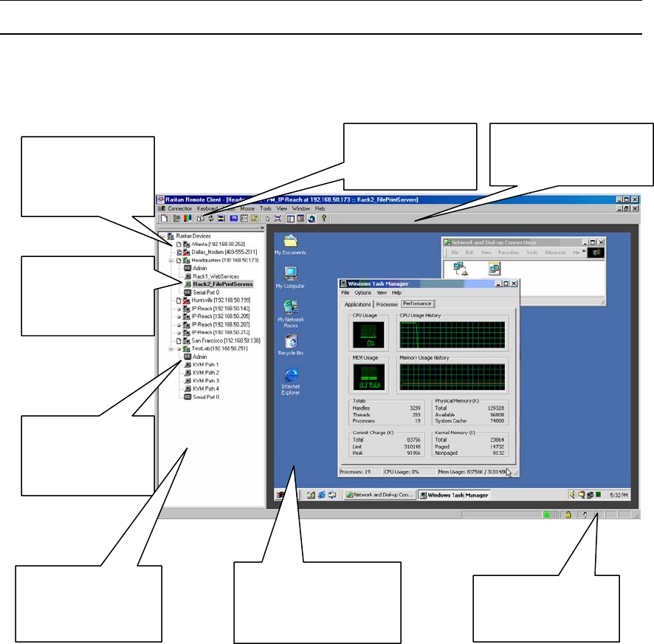Open My Computer on the remote desktop
Image resolution: width=654 pixels, height=644 pixels.
point(290,278)
